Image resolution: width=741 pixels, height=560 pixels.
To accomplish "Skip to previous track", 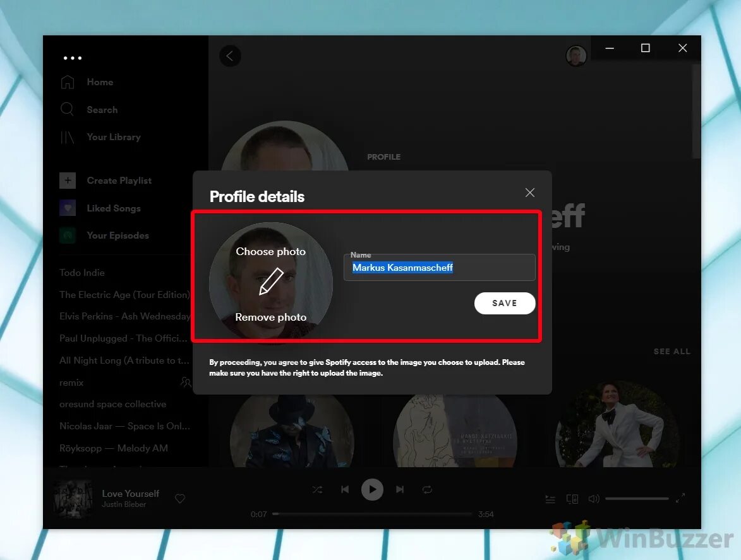I will click(345, 490).
